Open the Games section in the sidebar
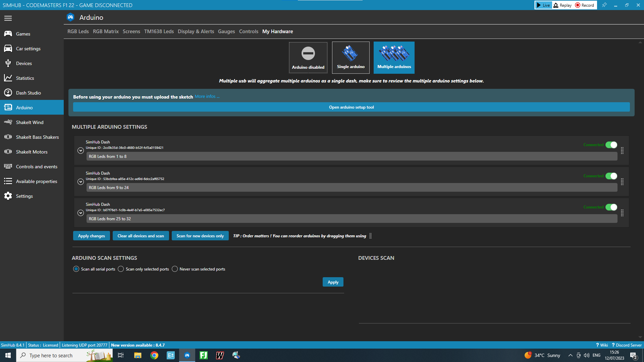 (x=32, y=34)
